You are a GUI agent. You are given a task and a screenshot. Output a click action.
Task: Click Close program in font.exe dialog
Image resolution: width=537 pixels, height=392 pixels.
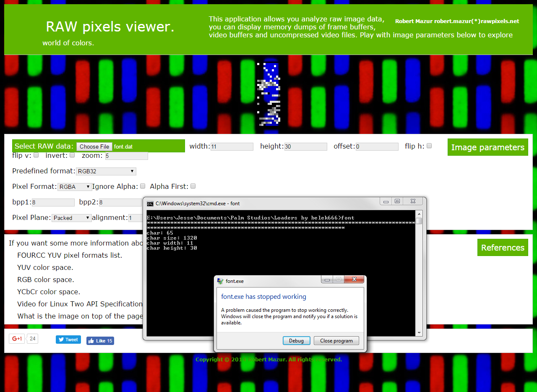click(x=336, y=341)
